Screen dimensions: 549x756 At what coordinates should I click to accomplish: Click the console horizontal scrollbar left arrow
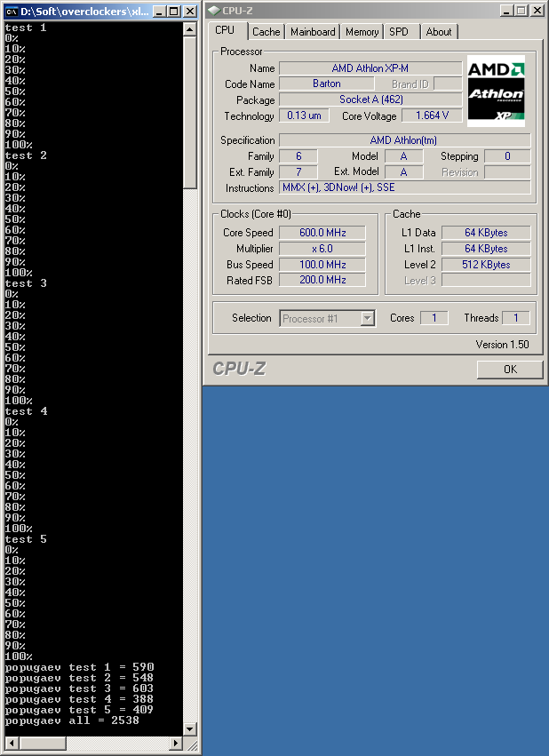click(x=12, y=743)
